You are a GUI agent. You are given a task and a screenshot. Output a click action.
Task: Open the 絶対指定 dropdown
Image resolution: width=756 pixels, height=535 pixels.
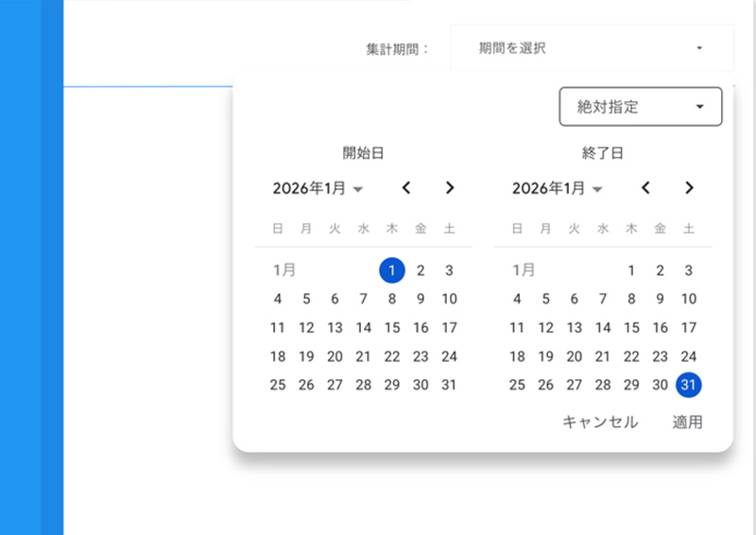[x=640, y=107]
